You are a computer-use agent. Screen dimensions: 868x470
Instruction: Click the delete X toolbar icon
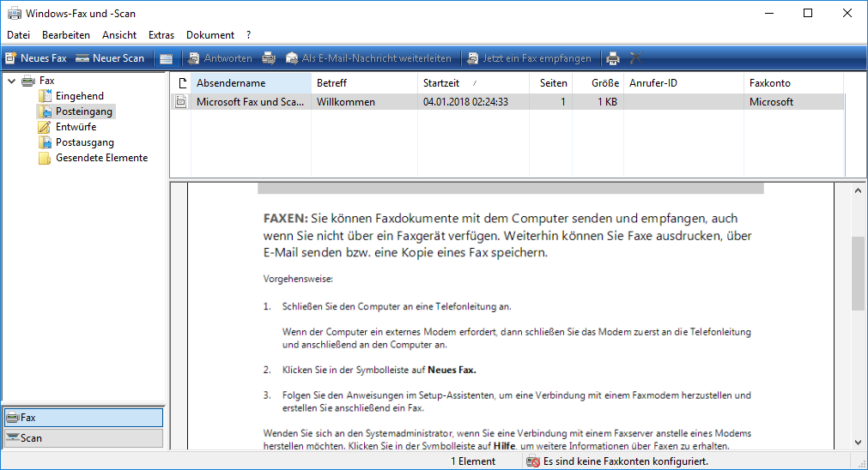pos(635,57)
